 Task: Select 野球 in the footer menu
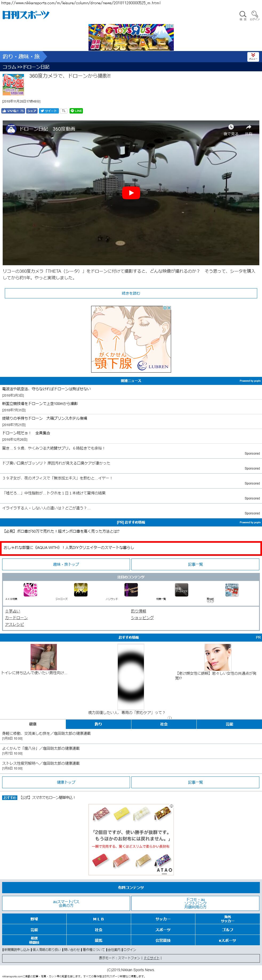point(34,919)
